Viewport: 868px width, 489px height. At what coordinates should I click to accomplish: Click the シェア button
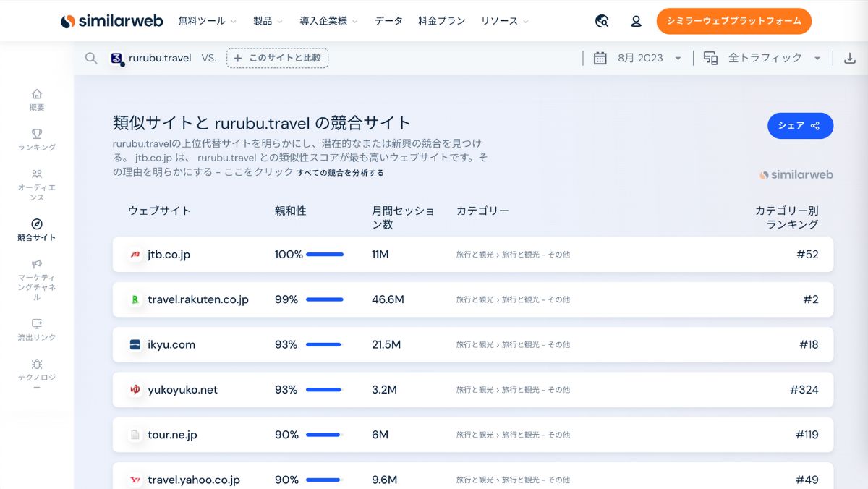tap(800, 125)
